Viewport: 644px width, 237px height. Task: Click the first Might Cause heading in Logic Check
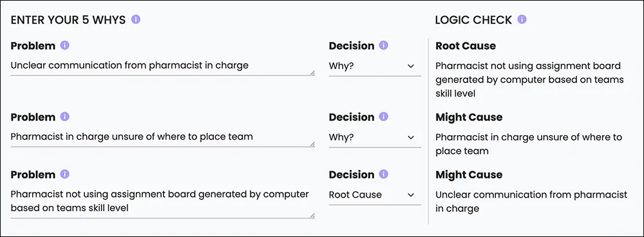coord(469,117)
